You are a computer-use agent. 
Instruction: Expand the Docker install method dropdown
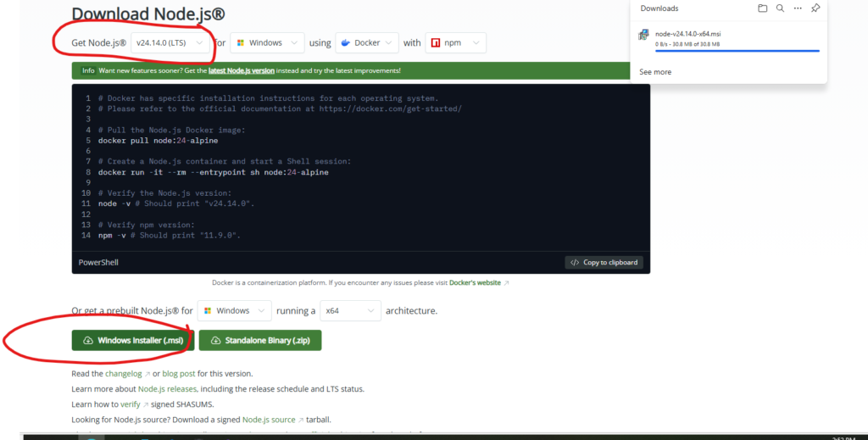tap(367, 42)
